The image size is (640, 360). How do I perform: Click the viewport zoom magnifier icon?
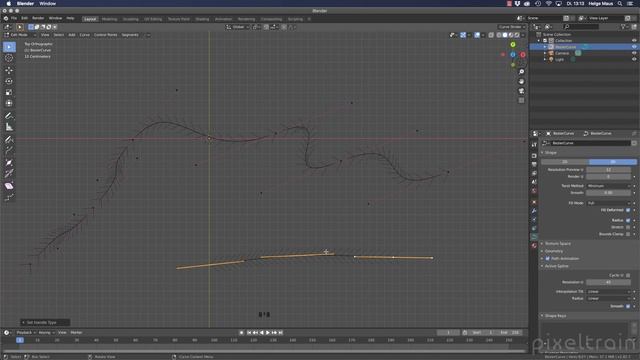pos(521,72)
